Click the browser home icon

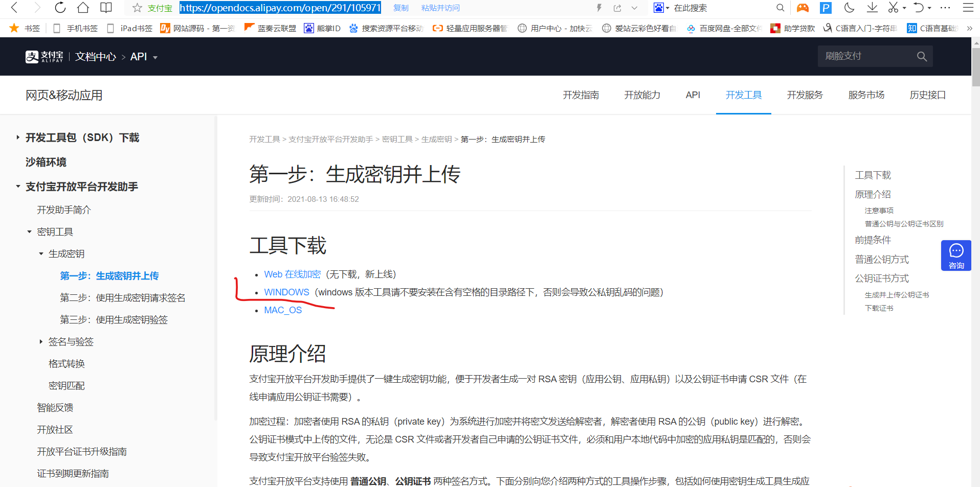click(82, 8)
